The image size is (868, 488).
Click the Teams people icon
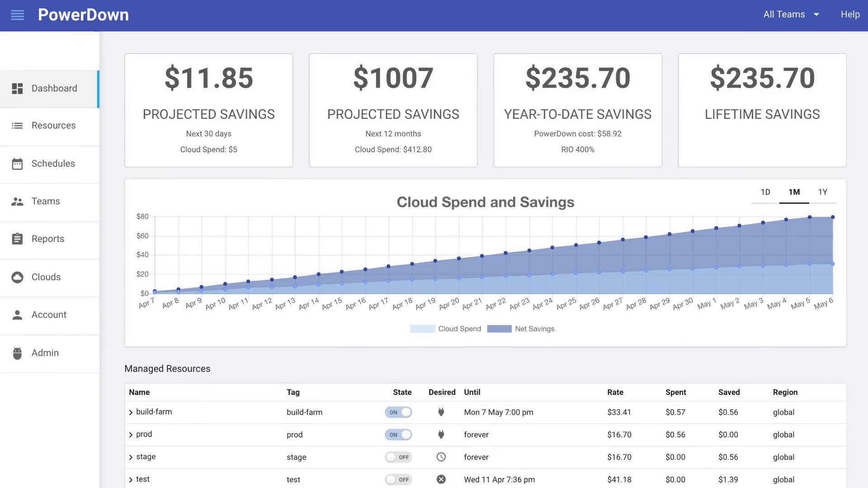coord(17,202)
